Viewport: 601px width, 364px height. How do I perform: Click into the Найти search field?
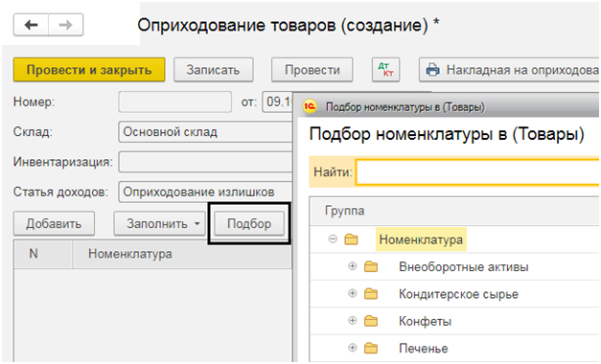click(x=477, y=172)
